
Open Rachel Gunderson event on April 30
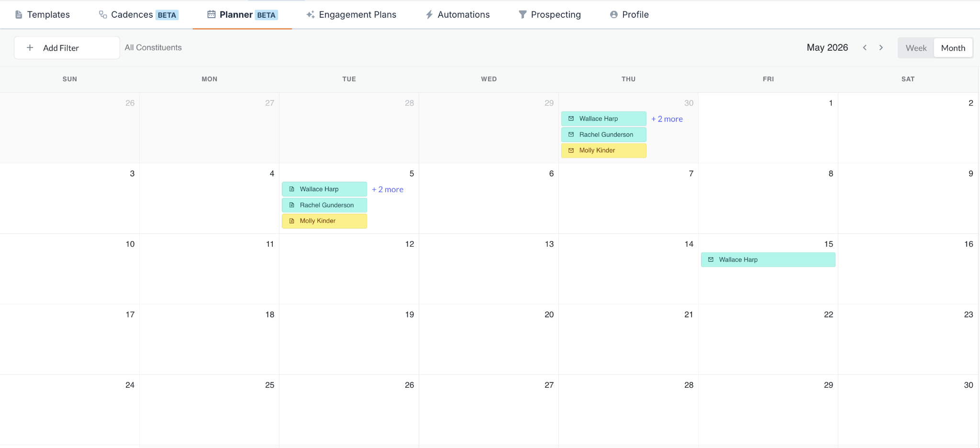pos(604,135)
